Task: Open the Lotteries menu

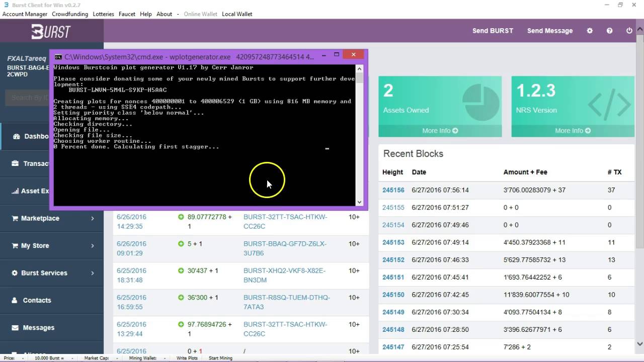Action: pos(104,14)
